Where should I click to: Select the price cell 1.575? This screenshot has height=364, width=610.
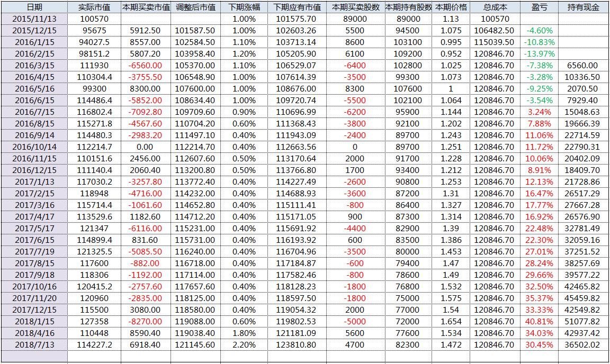(x=451, y=298)
